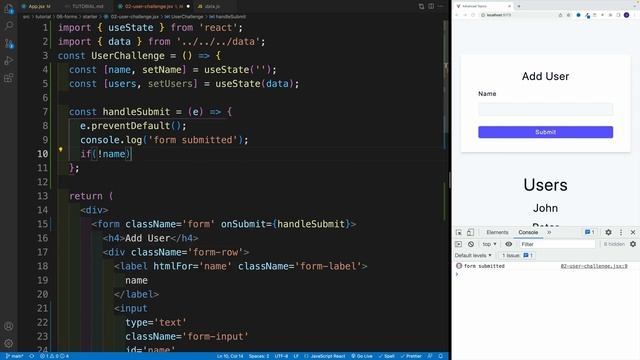Image resolution: width=640 pixels, height=360 pixels.
Task: Open the App.jsx editor tab
Action: (x=38, y=6)
